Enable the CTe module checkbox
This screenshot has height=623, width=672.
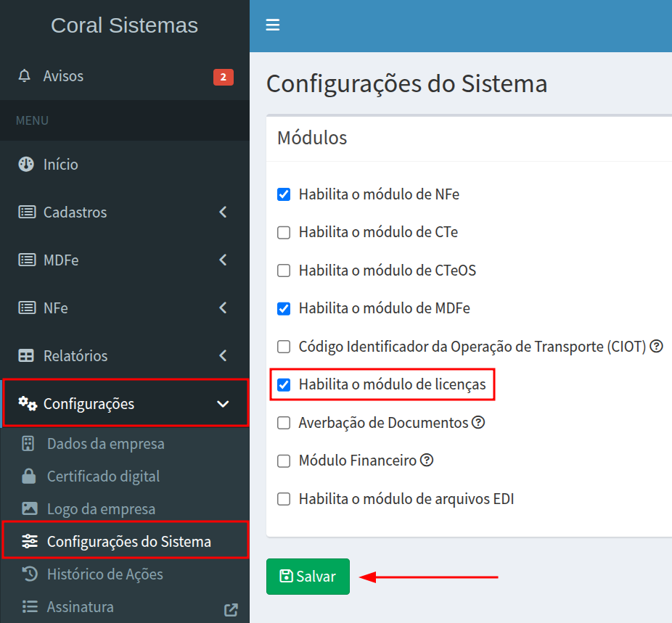pos(284,233)
